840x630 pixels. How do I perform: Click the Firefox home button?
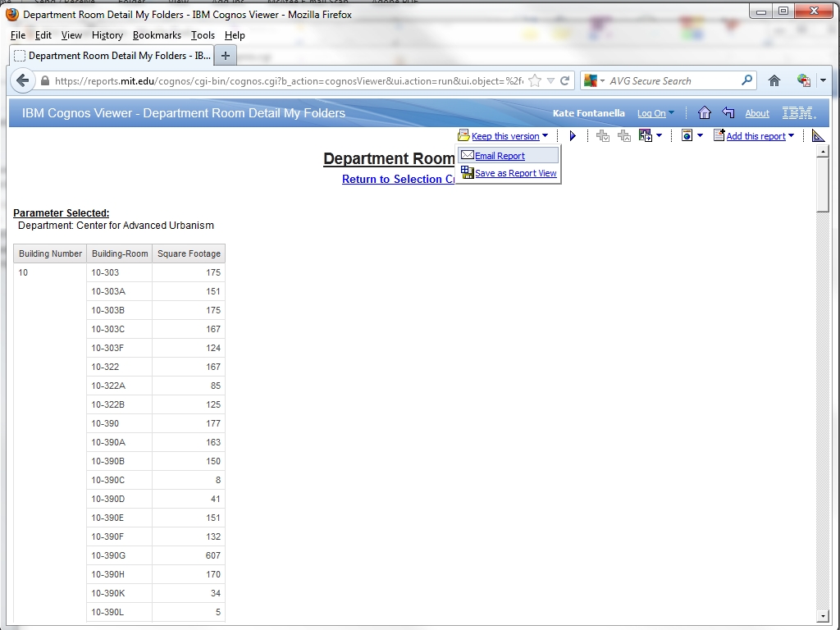(x=774, y=80)
